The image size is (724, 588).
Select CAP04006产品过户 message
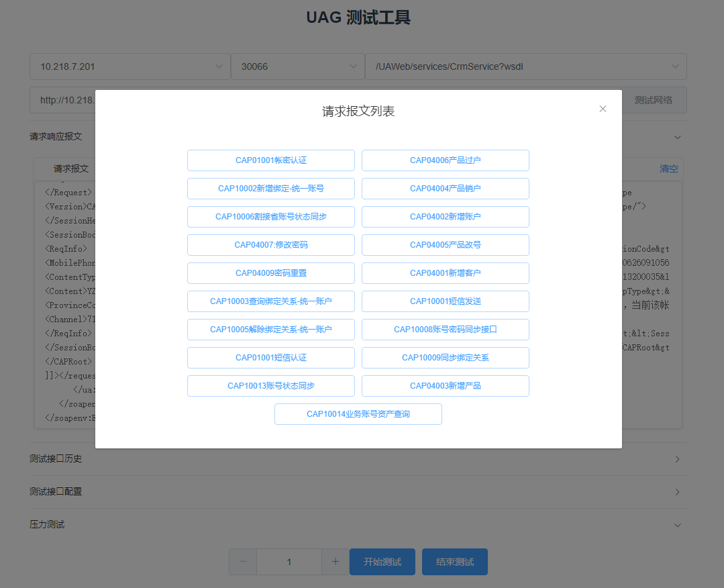tap(445, 160)
